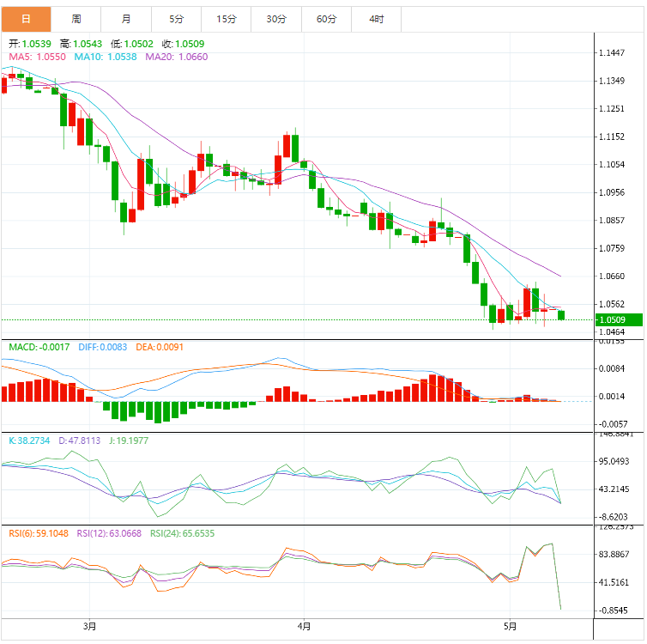Click the 低: 1.0502 low price

[x=131, y=44]
